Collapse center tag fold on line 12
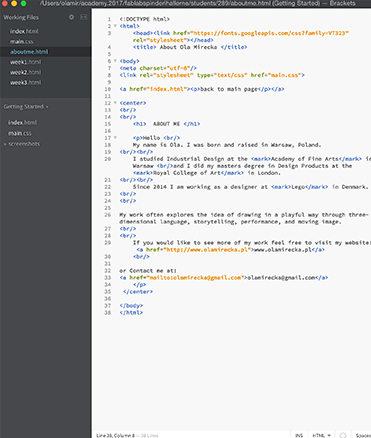371x438 pixels. tap(115, 103)
